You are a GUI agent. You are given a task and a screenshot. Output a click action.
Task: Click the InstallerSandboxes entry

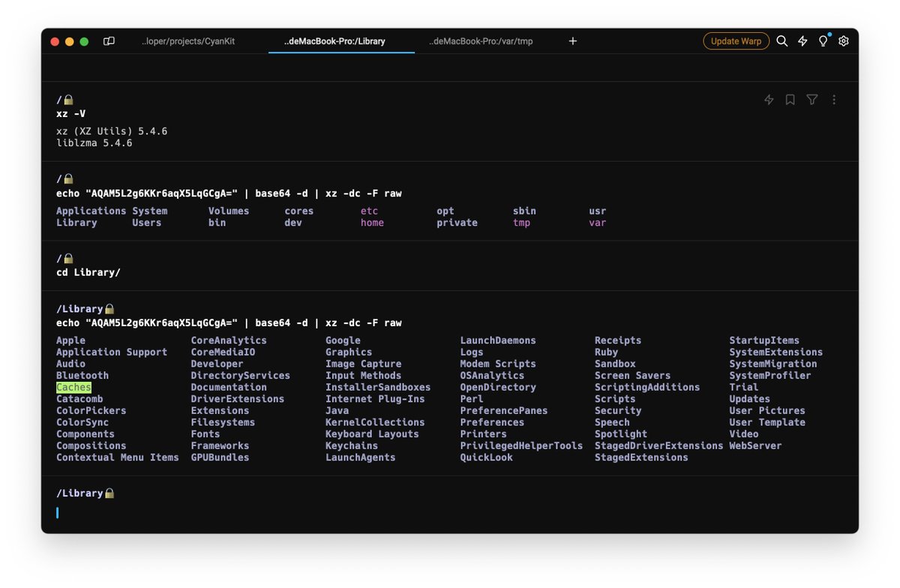(x=379, y=388)
